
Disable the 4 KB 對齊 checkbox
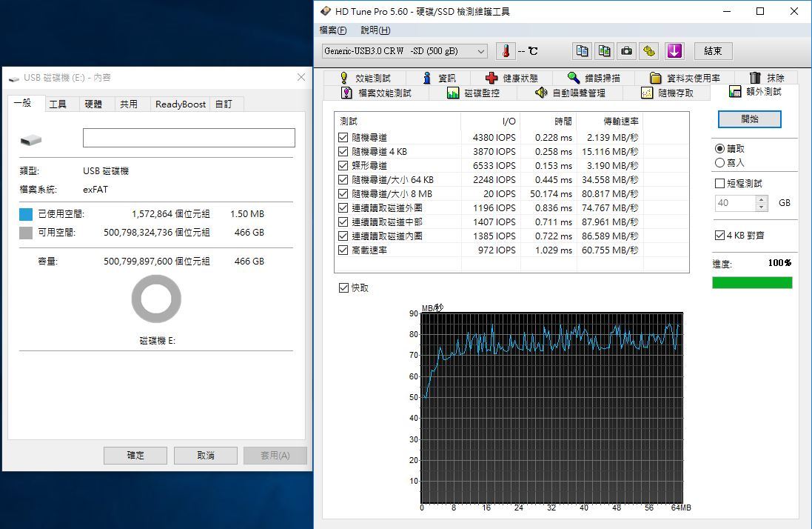click(x=719, y=236)
